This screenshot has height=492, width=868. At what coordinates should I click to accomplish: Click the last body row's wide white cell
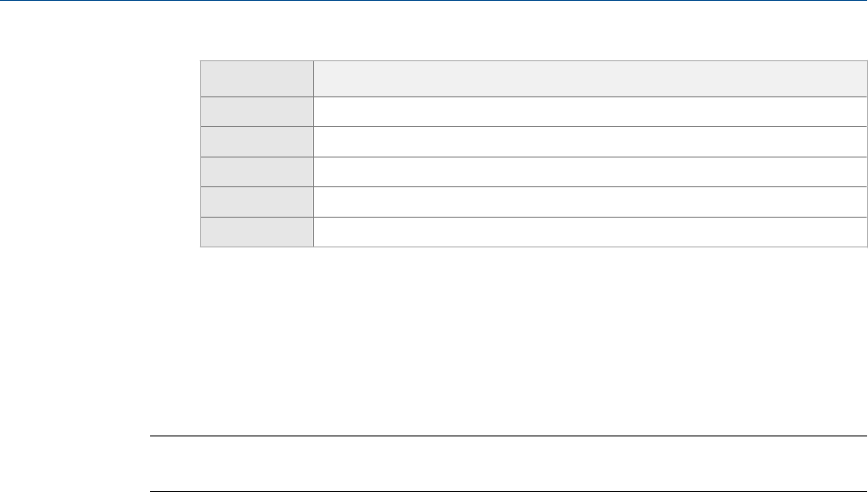(584, 233)
